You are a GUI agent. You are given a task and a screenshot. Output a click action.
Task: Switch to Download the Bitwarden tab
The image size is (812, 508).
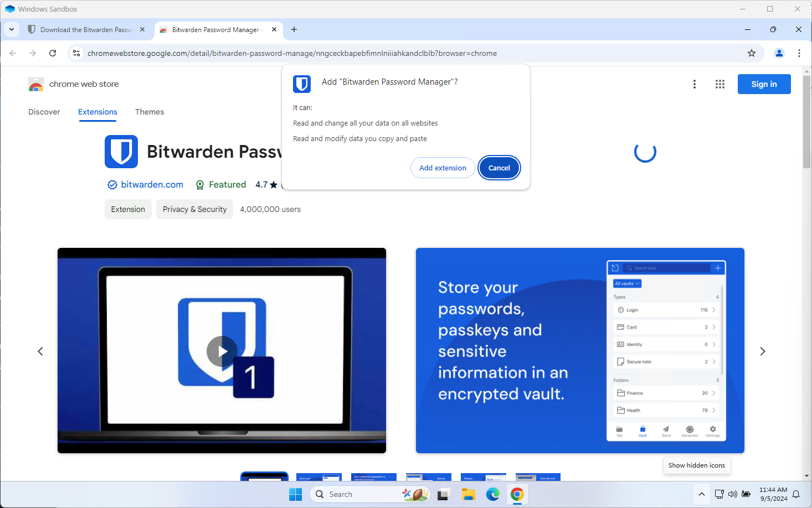[x=86, y=30]
